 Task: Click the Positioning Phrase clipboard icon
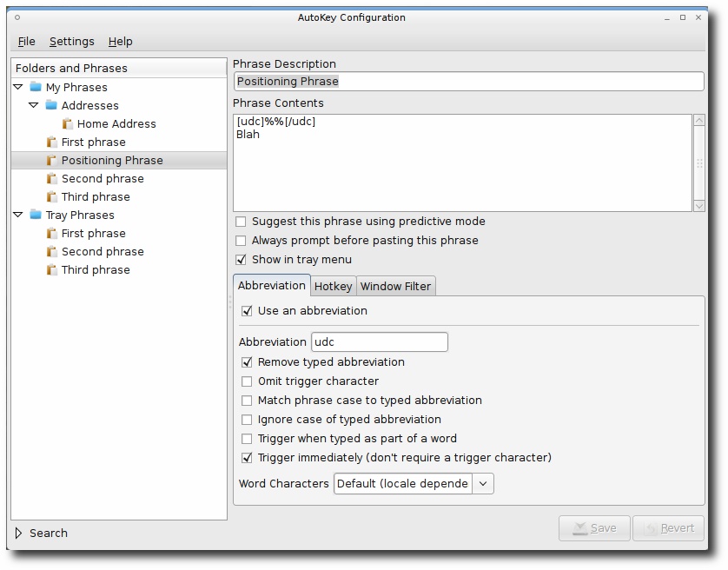coord(51,160)
